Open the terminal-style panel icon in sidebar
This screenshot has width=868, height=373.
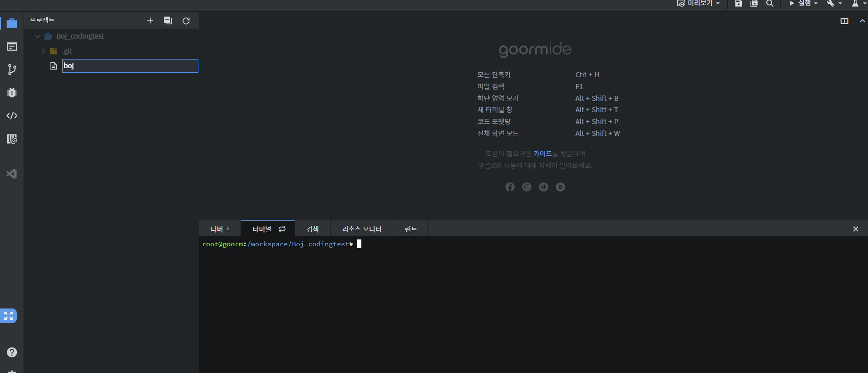12,47
